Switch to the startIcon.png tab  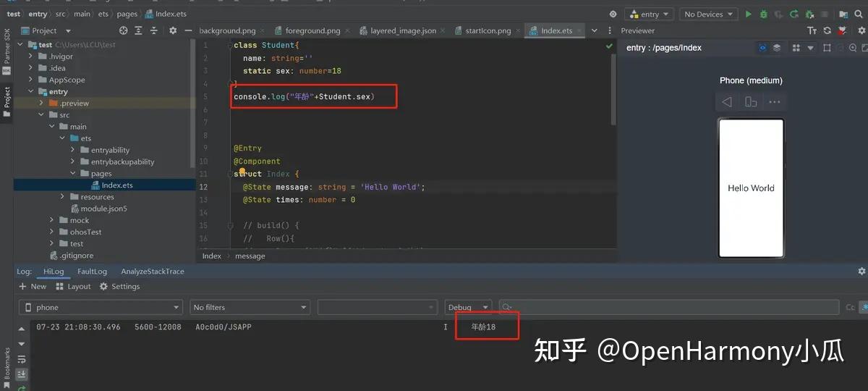point(488,30)
